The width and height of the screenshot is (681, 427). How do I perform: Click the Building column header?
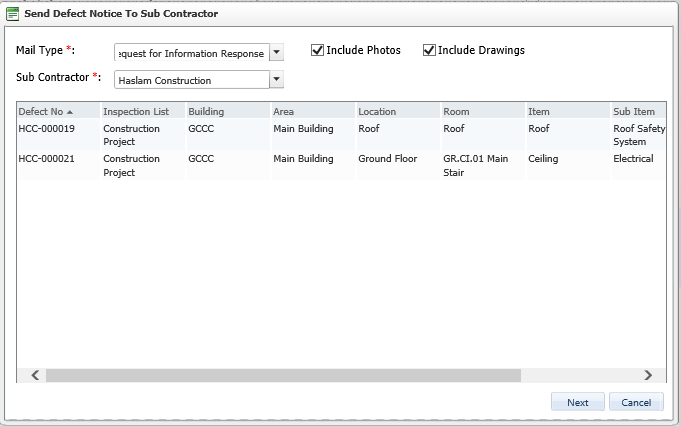click(227, 111)
